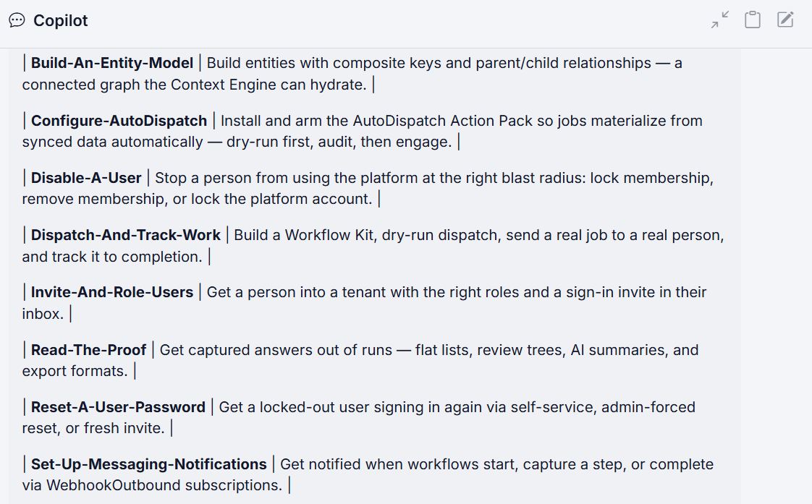Image resolution: width=812 pixels, height=504 pixels.
Task: Click the description about composite keys entities
Action: (352, 74)
